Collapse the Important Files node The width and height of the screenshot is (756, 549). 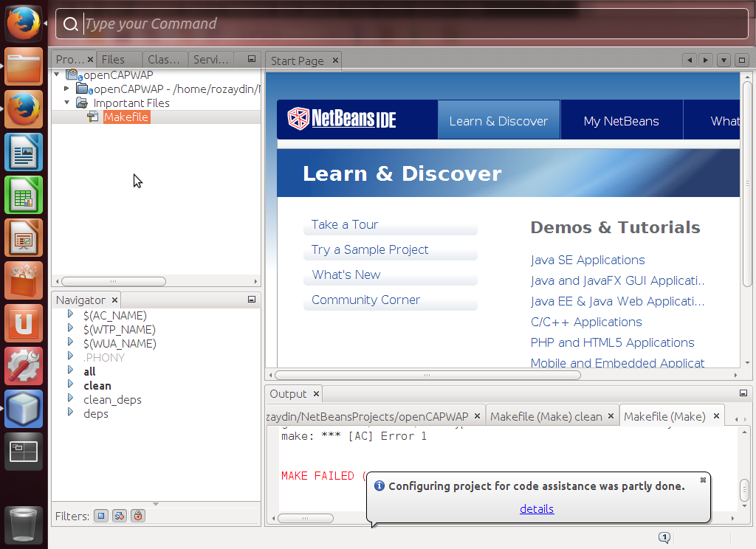click(66, 102)
